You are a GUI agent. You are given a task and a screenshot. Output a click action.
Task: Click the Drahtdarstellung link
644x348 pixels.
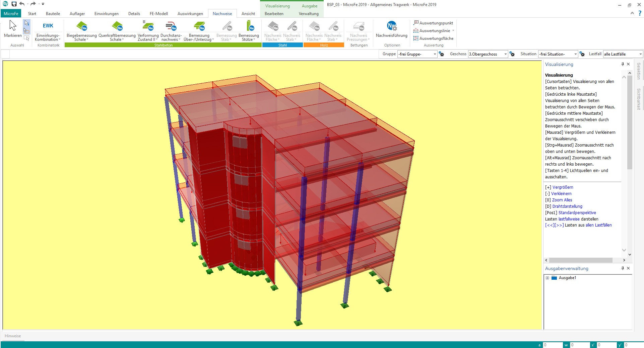coord(567,206)
